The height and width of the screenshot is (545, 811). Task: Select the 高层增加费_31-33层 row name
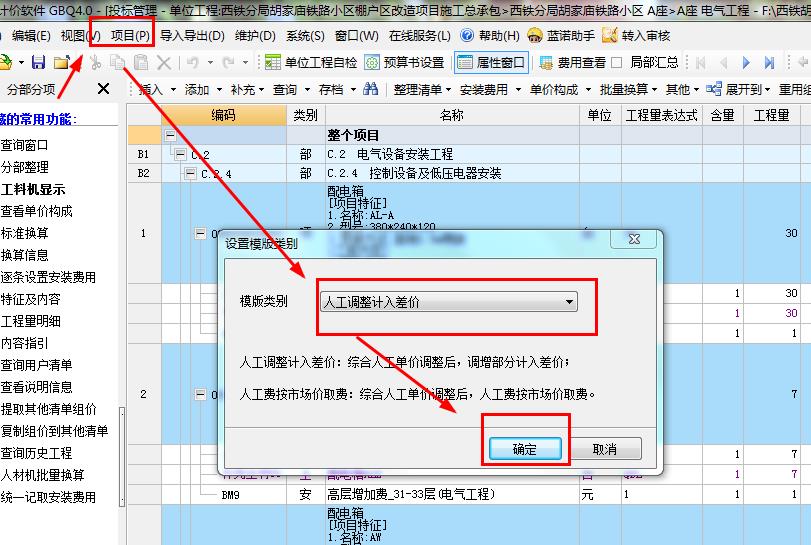[411, 494]
